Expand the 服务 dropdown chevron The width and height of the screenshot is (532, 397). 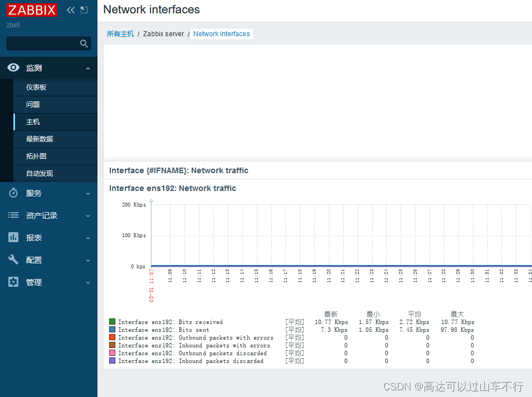point(87,193)
